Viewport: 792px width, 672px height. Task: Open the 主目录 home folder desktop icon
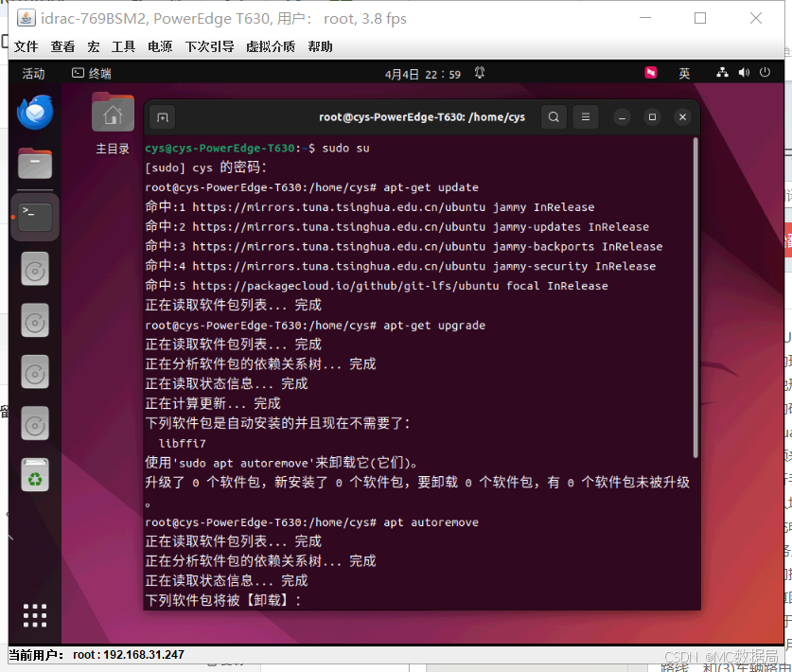[x=113, y=124]
